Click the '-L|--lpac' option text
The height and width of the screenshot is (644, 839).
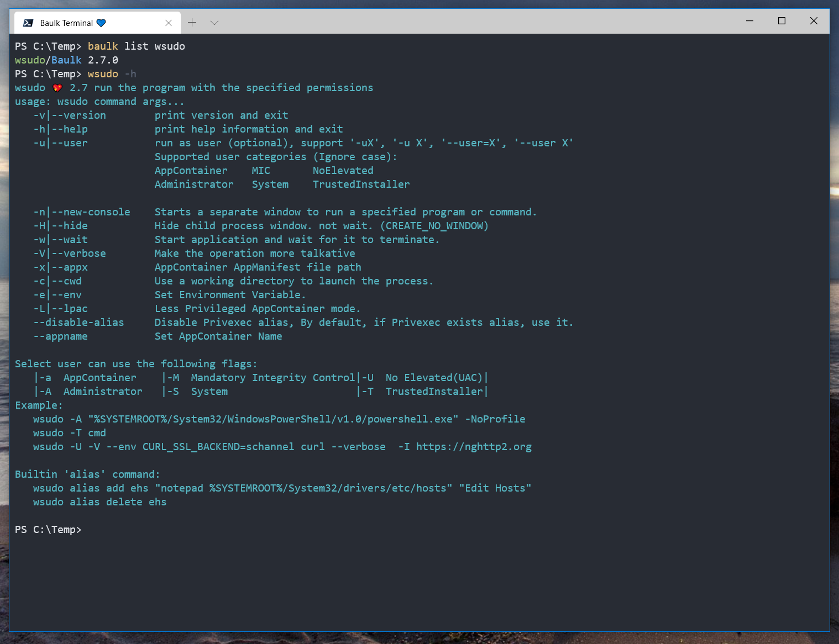(x=60, y=309)
